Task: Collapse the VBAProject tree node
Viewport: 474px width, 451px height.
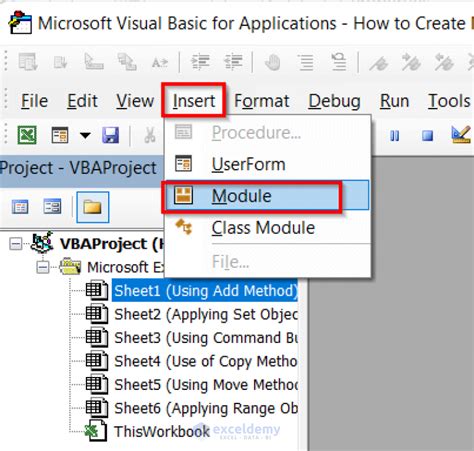Action: 15,244
